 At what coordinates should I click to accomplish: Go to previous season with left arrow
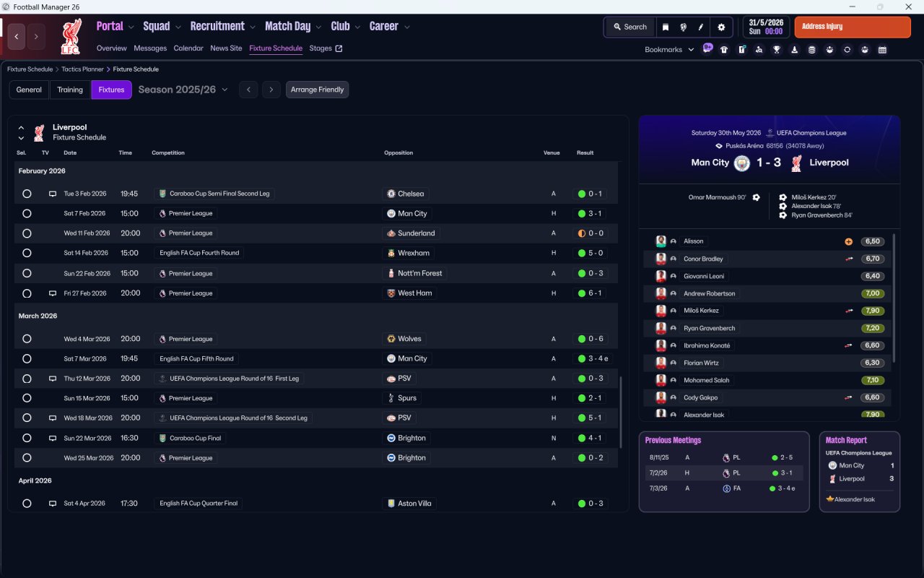248,90
